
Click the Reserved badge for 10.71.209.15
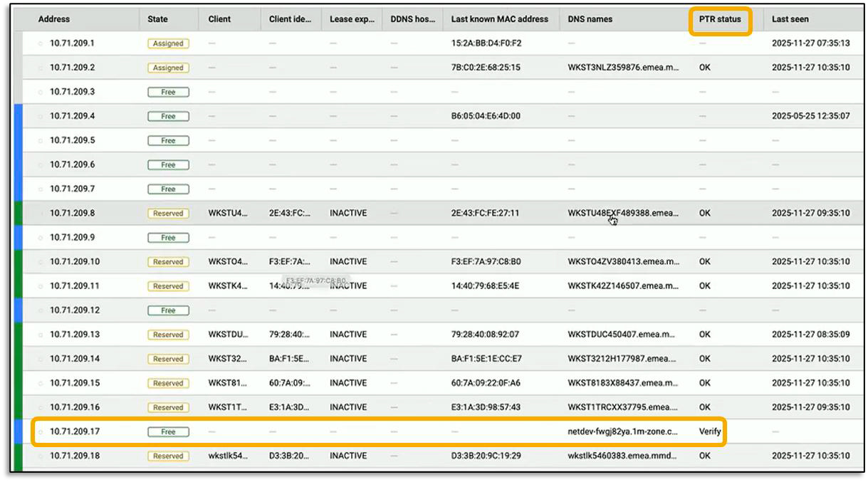168,382
